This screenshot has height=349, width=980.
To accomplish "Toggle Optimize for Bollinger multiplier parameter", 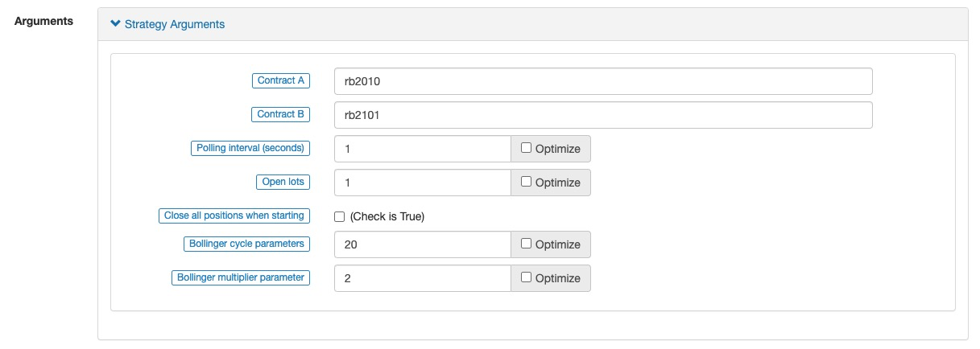I will tap(526, 277).
